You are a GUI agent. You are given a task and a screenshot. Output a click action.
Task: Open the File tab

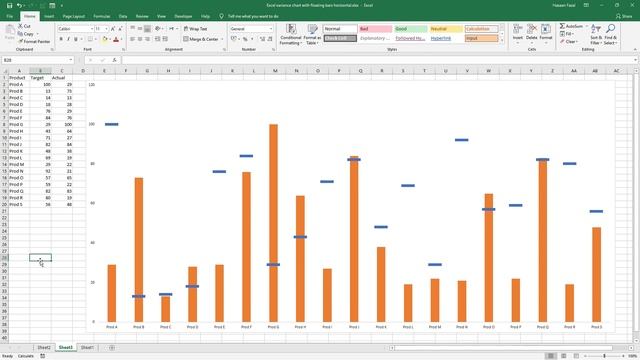(x=10, y=16)
